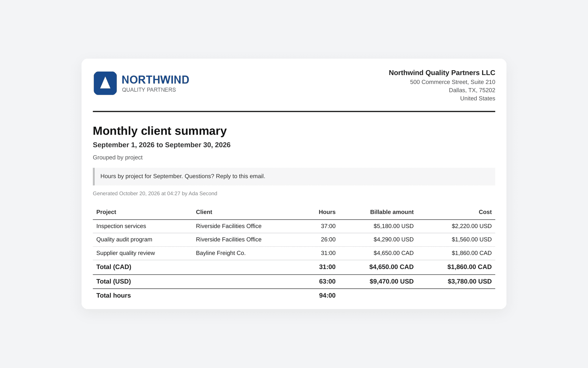The image size is (588, 368).
Task: Click the 'Dallas, TX, 75202' line
Action: click(x=472, y=90)
